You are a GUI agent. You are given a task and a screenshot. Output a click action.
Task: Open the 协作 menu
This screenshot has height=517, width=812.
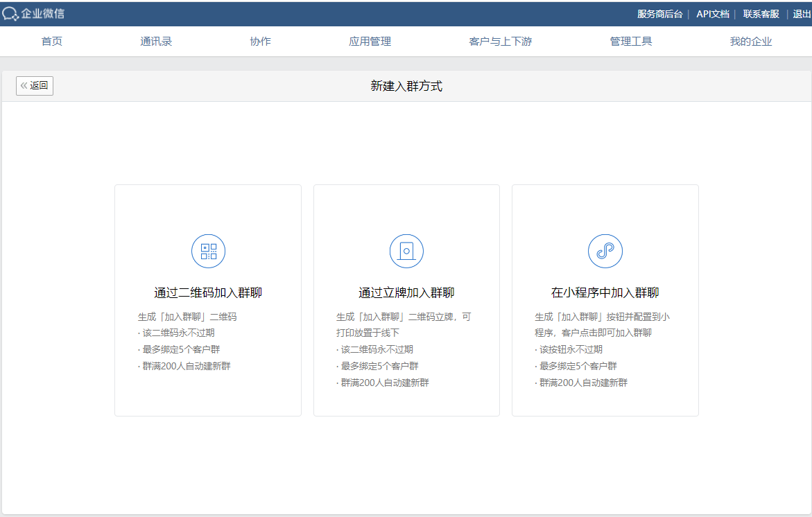(260, 42)
